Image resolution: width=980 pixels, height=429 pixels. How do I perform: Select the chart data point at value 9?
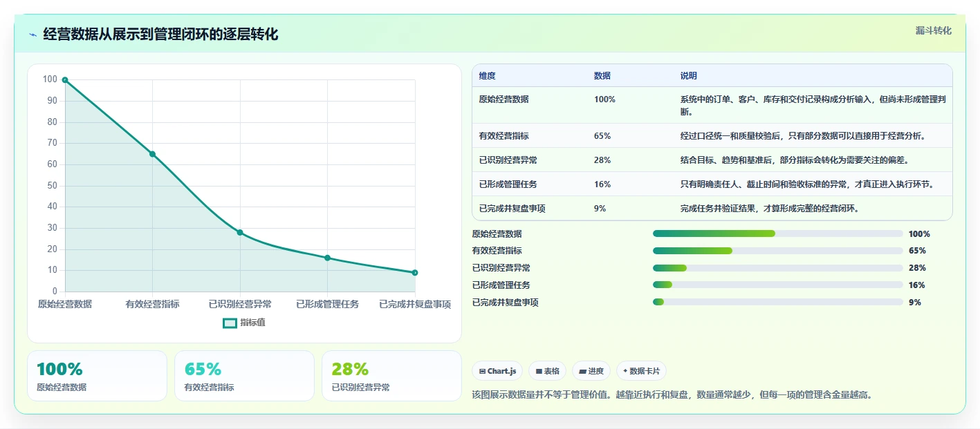(x=415, y=272)
